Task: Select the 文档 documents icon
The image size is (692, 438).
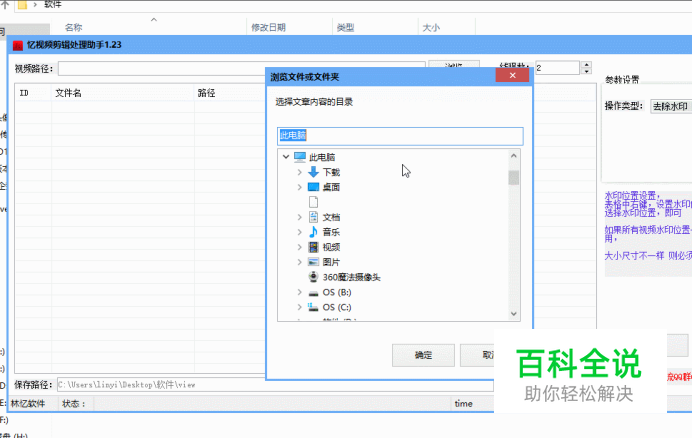Action: point(313,217)
